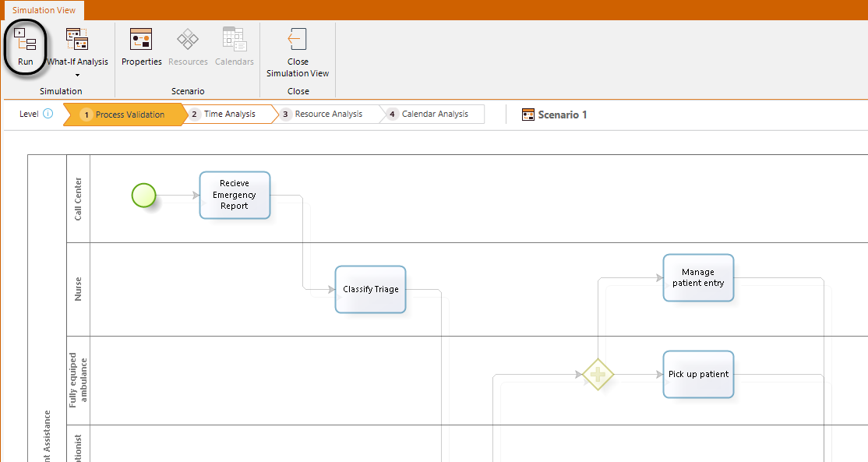
Task: Open What-If Analysis tool
Action: 77,47
